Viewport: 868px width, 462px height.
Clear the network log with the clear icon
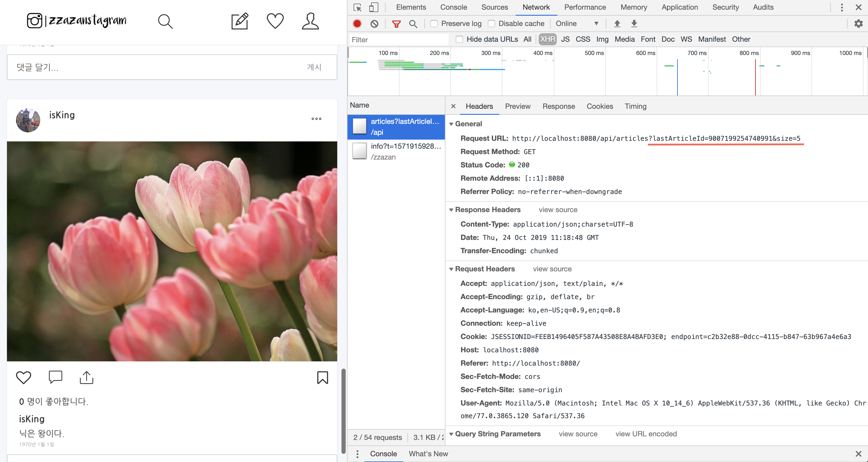374,24
